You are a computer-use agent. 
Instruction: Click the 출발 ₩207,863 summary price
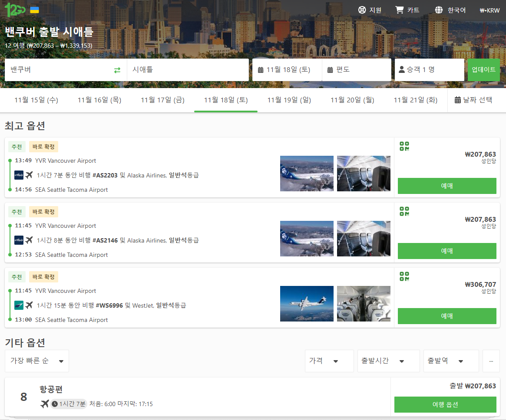coord(473,386)
